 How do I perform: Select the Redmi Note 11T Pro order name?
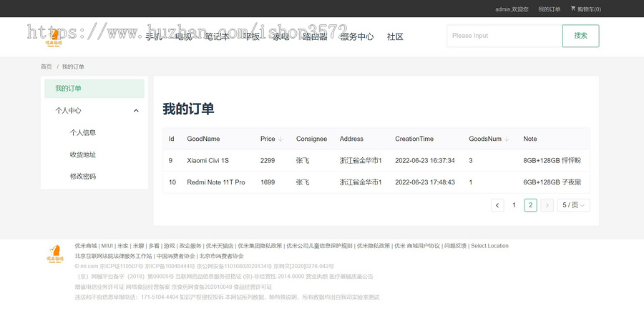point(216,182)
